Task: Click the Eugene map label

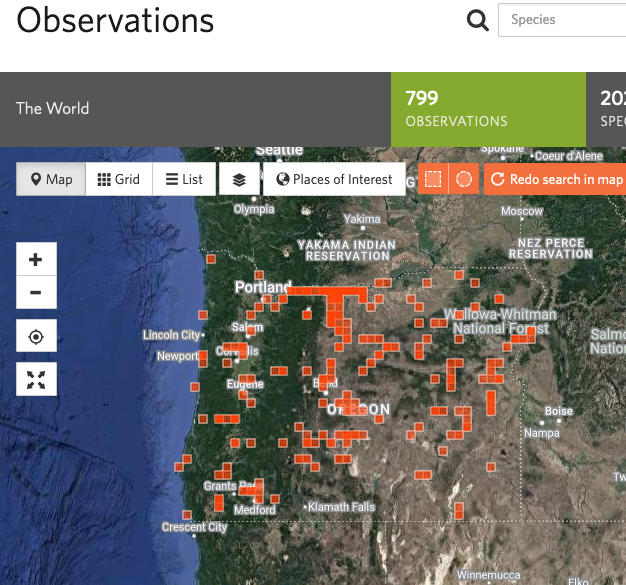Action: [x=245, y=384]
